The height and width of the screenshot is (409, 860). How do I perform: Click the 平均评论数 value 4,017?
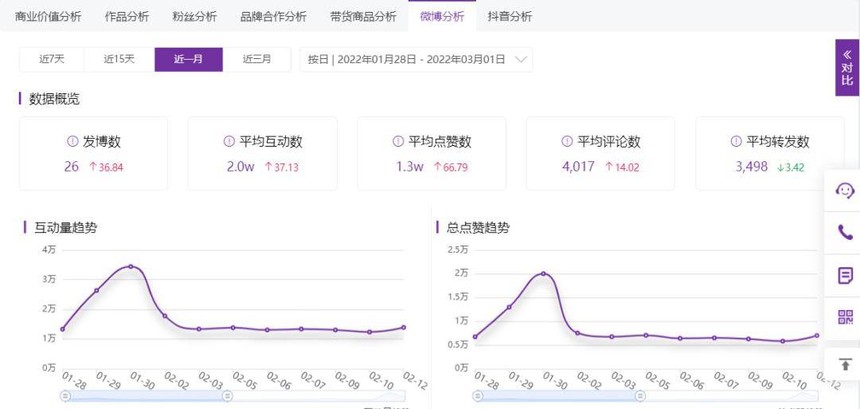(x=578, y=167)
